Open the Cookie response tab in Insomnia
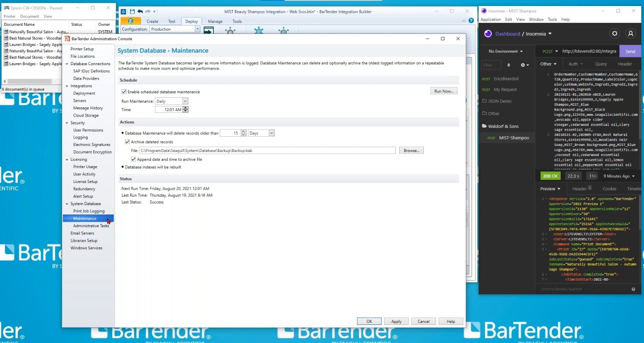The width and height of the screenshot is (644, 343). (x=609, y=189)
